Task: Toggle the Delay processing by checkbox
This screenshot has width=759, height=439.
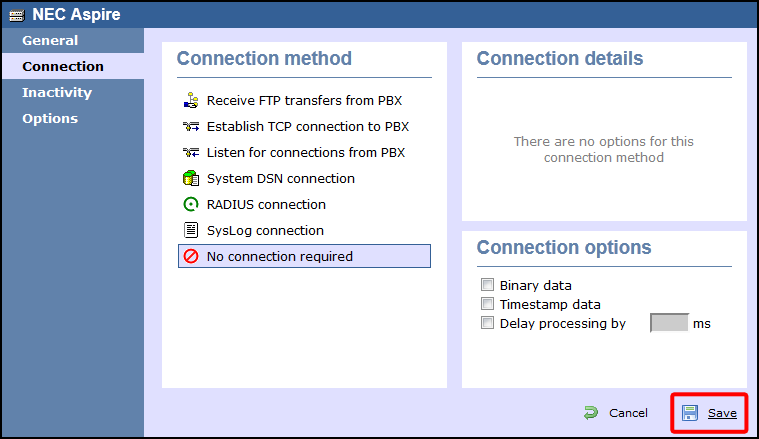Action: pos(487,323)
